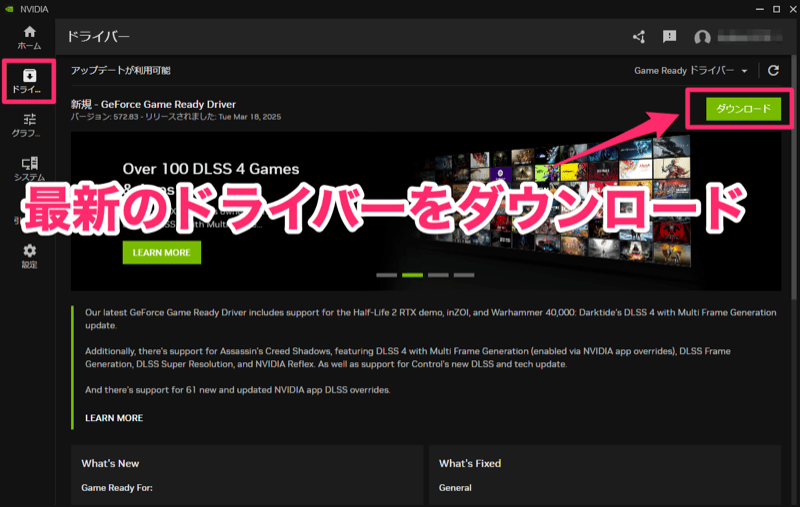Screen dimensions: 800x507
Task: Expand the Game Ready ドライバー dropdown
Action: coord(691,71)
